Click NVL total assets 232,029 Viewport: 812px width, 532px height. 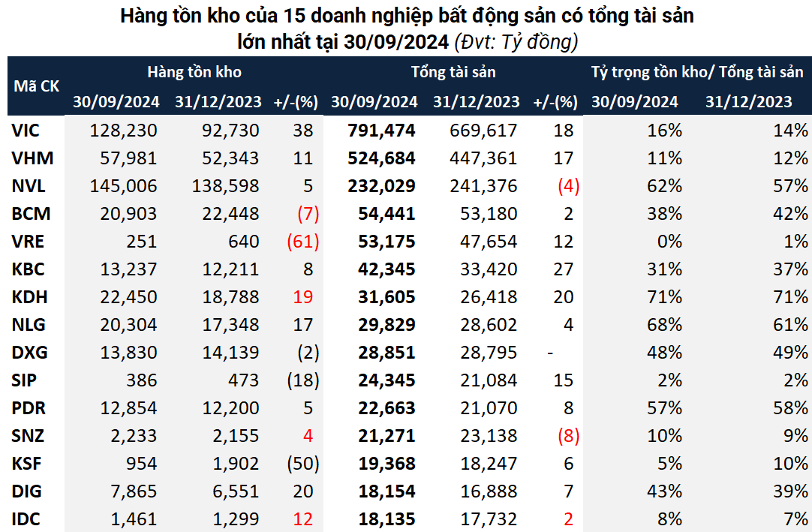(381, 185)
